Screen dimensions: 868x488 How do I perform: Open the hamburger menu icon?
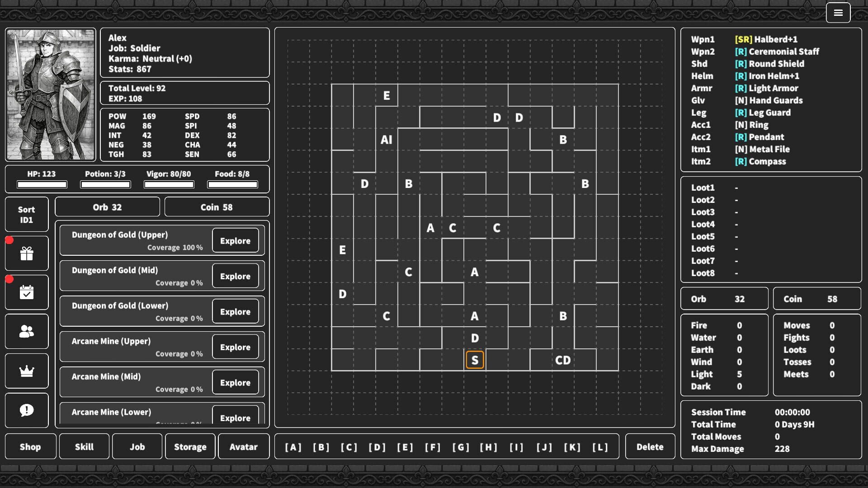pos(838,13)
